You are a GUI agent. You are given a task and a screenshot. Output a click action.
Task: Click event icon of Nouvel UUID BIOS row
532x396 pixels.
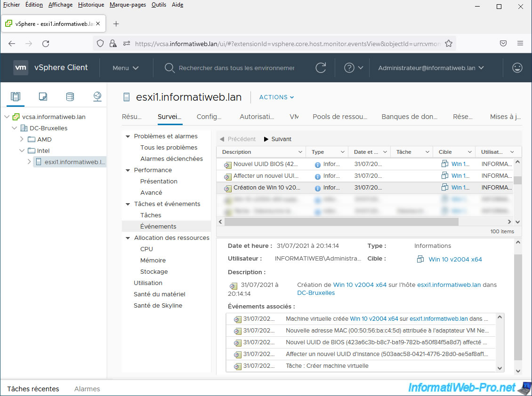pyautogui.click(x=227, y=165)
